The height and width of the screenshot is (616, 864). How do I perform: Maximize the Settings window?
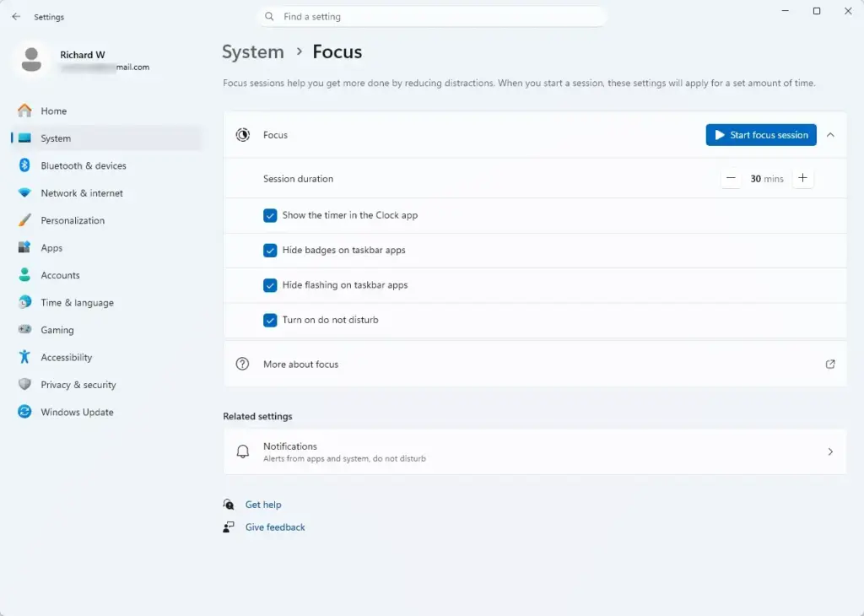coord(817,11)
